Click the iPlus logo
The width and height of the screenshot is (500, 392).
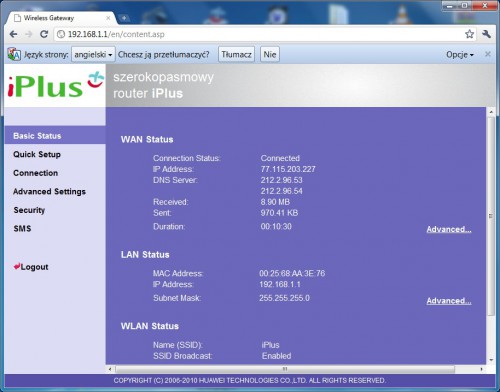(x=55, y=85)
